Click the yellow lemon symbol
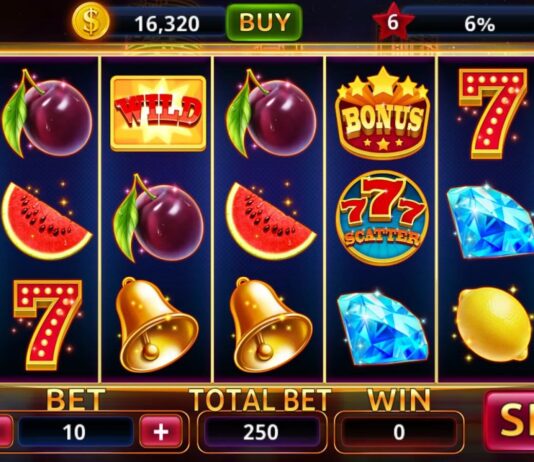 coord(493,323)
